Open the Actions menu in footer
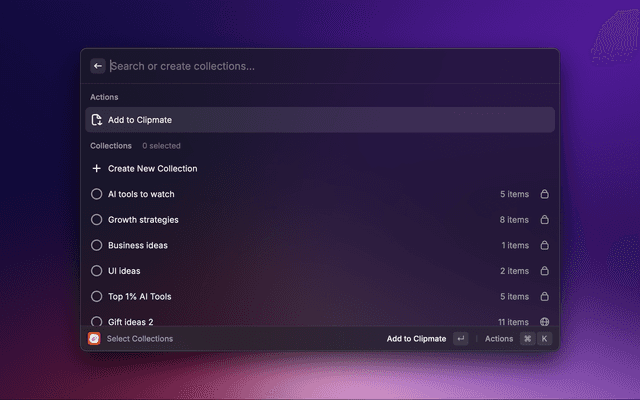Screen dimensions: 640x400 coord(499,339)
